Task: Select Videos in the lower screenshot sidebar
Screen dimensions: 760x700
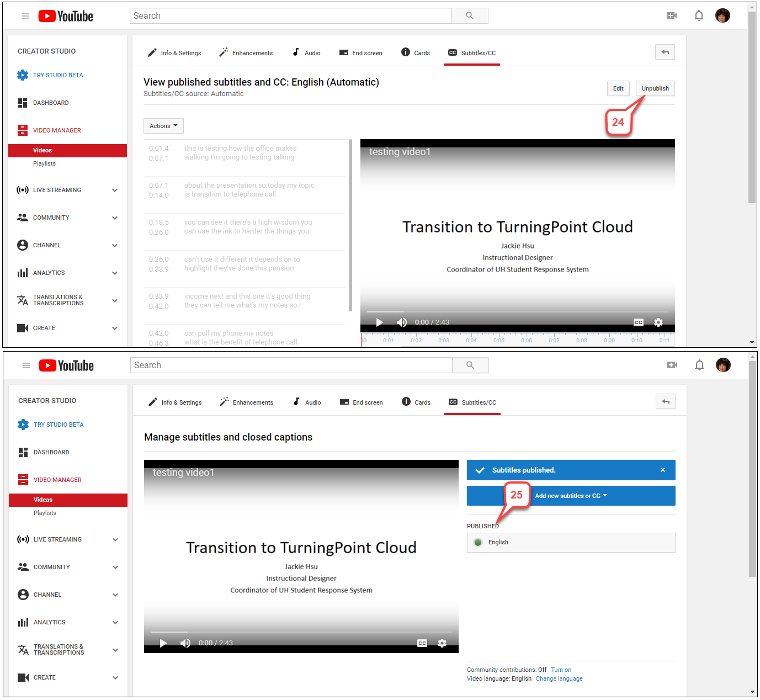Action: tap(68, 500)
